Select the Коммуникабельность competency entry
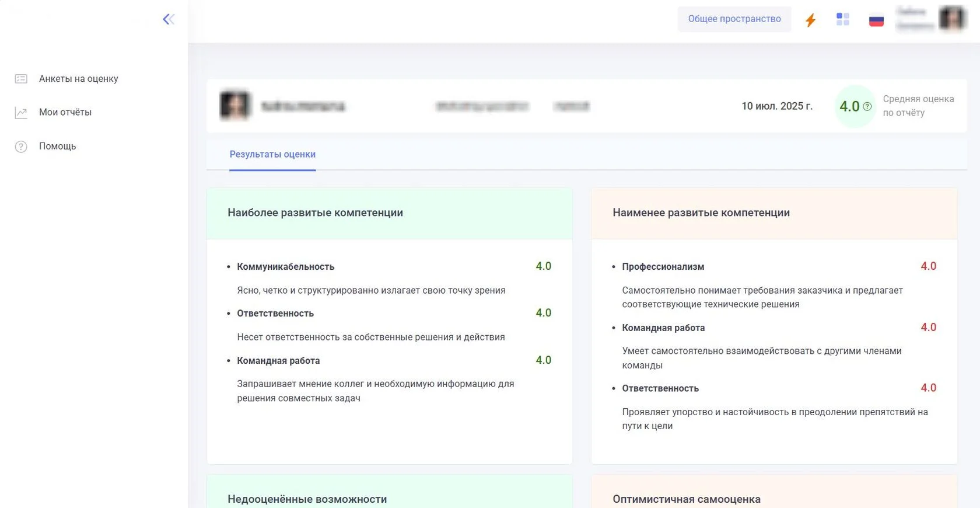 285,267
